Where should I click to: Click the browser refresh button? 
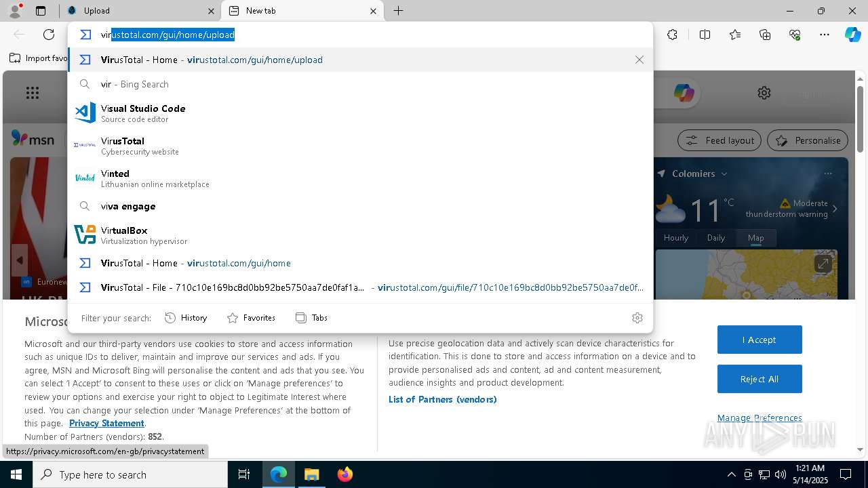click(x=49, y=35)
